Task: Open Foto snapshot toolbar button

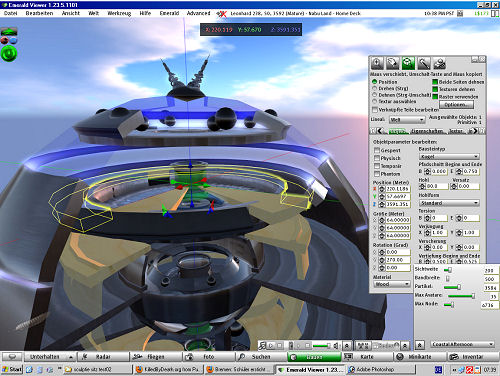Action: coord(209,357)
